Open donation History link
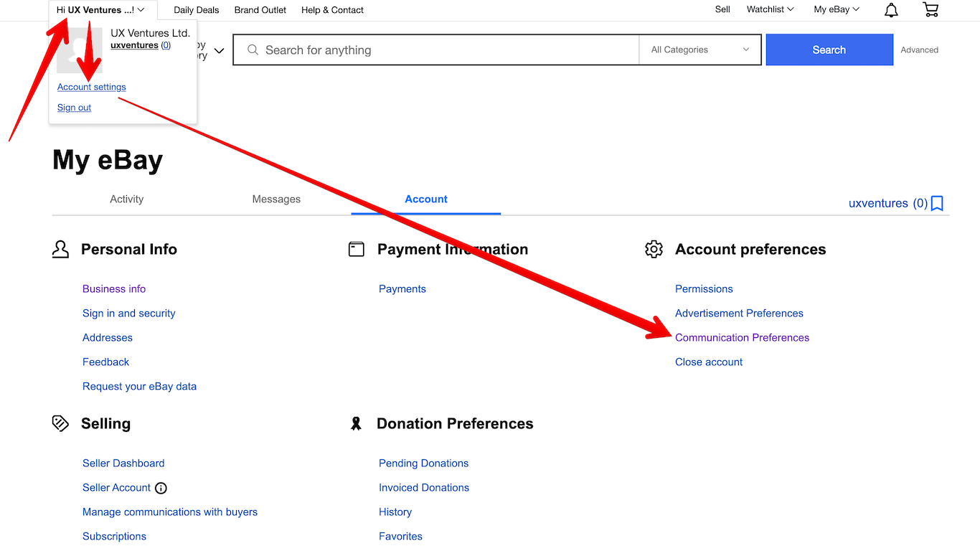The height and width of the screenshot is (551, 980). click(395, 512)
